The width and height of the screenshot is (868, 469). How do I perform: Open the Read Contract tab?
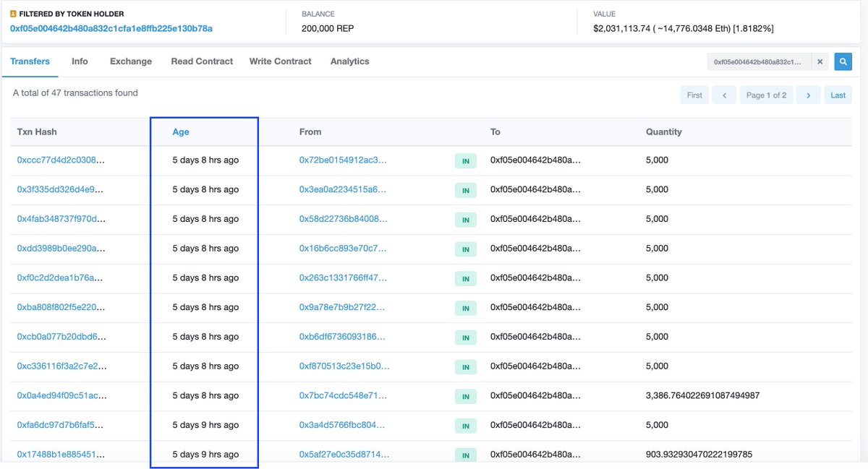pyautogui.click(x=202, y=61)
